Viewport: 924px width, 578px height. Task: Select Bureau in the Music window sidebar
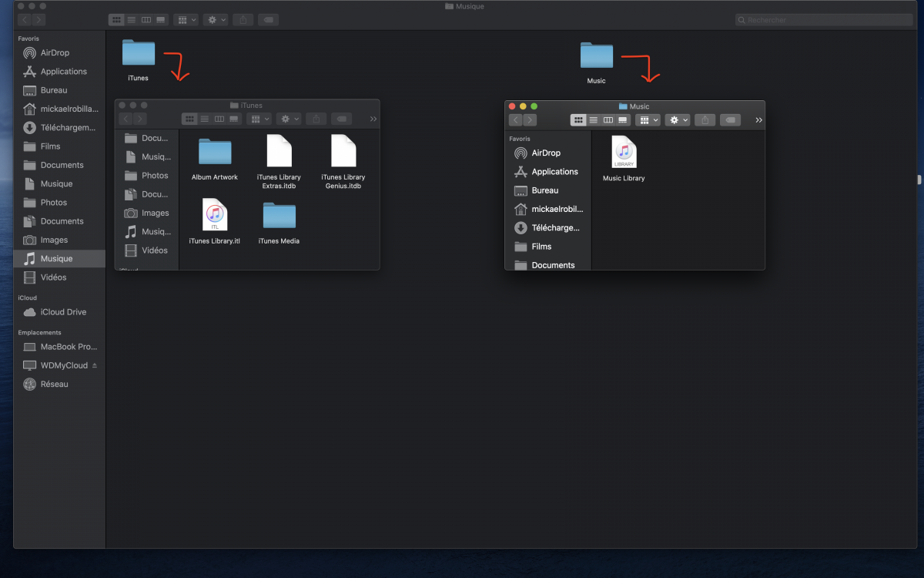pyautogui.click(x=545, y=190)
